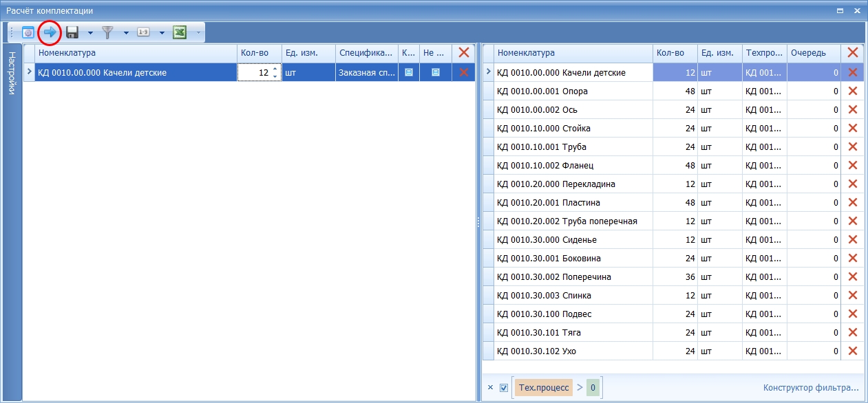Click the floppy disk save icon
This screenshot has width=868, height=403.
click(x=72, y=32)
